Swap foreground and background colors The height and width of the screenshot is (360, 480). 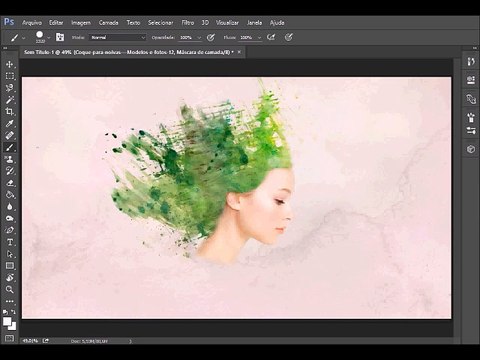[x=13, y=312]
